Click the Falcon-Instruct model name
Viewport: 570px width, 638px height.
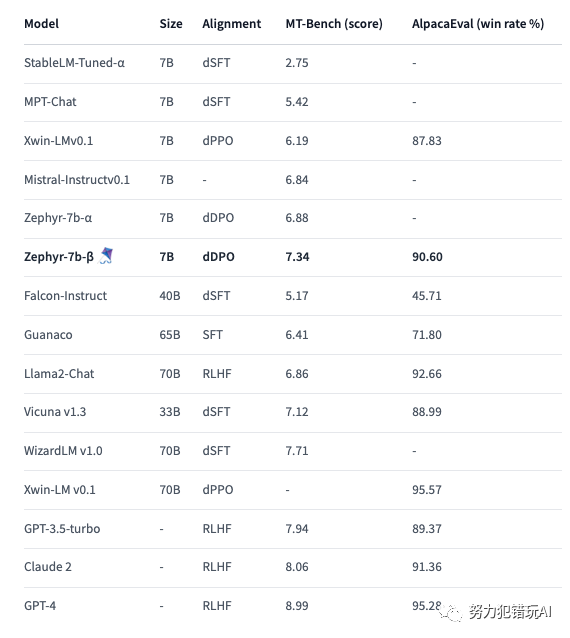tap(65, 295)
